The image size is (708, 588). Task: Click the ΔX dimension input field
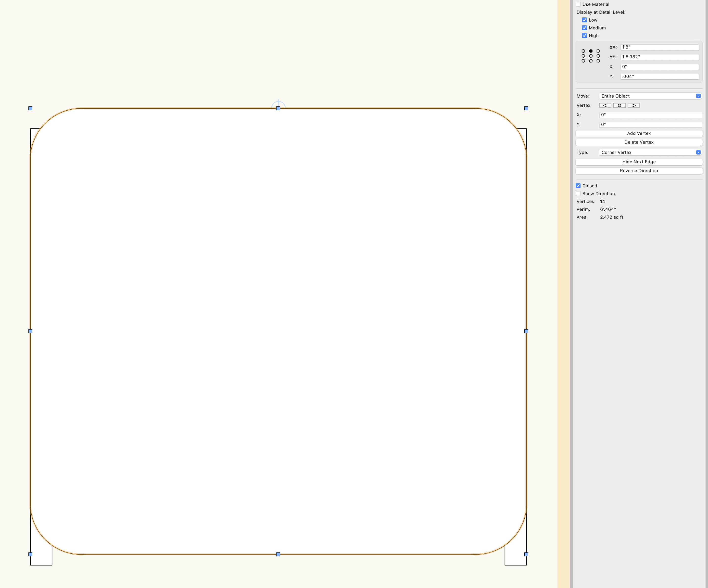[659, 47]
